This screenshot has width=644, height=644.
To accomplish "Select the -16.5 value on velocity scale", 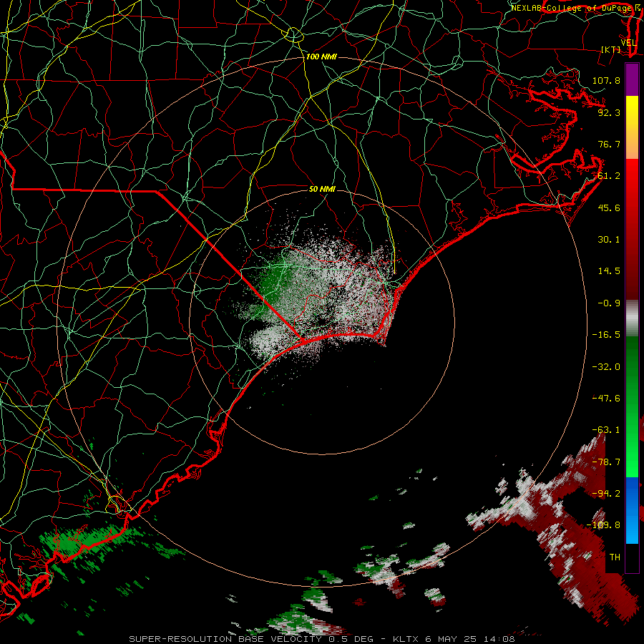I will [x=606, y=335].
